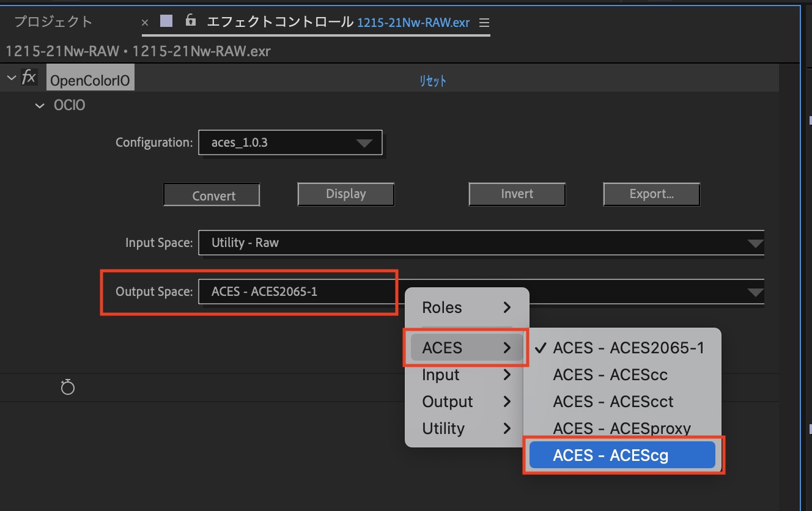The height and width of the screenshot is (511, 812).
Task: Click the リセット reset link
Action: [432, 81]
